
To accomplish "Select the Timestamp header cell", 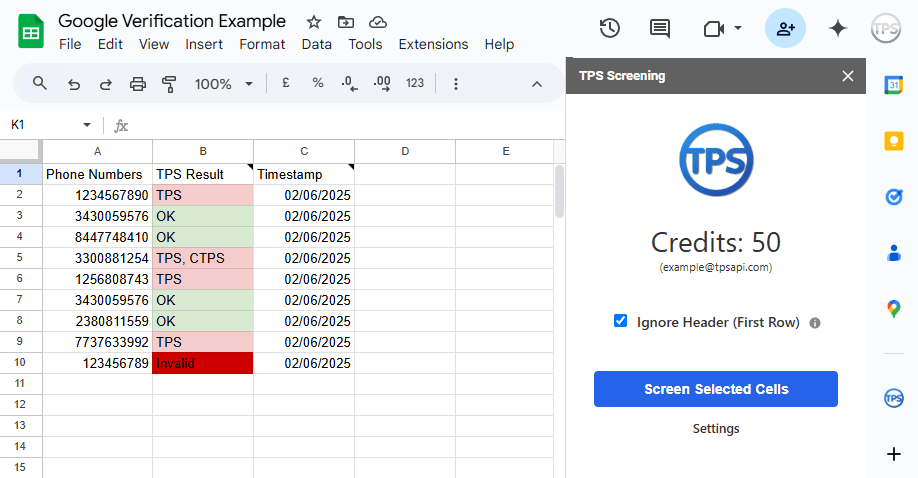I will tap(304, 174).
